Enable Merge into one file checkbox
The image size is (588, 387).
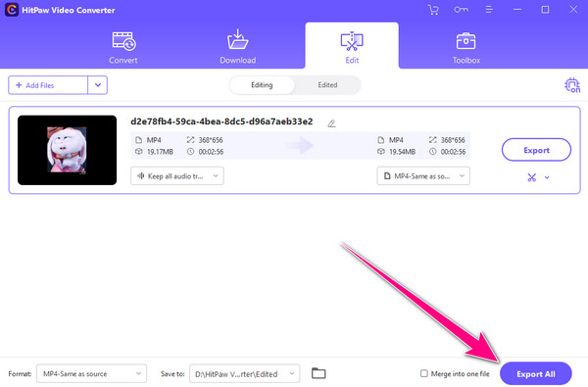tap(423, 373)
